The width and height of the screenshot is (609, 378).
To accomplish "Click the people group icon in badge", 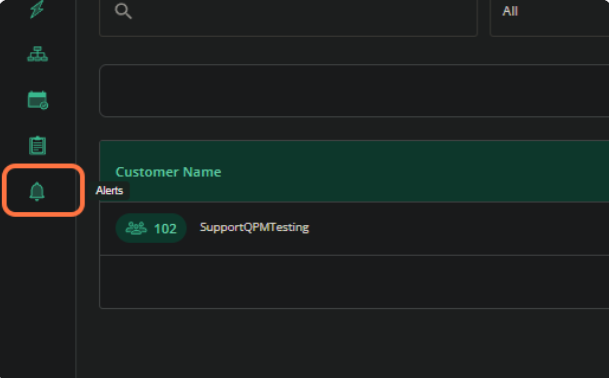I will 136,228.
